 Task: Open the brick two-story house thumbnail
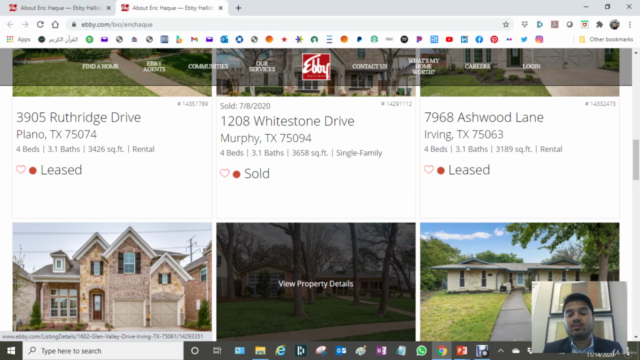(x=112, y=277)
